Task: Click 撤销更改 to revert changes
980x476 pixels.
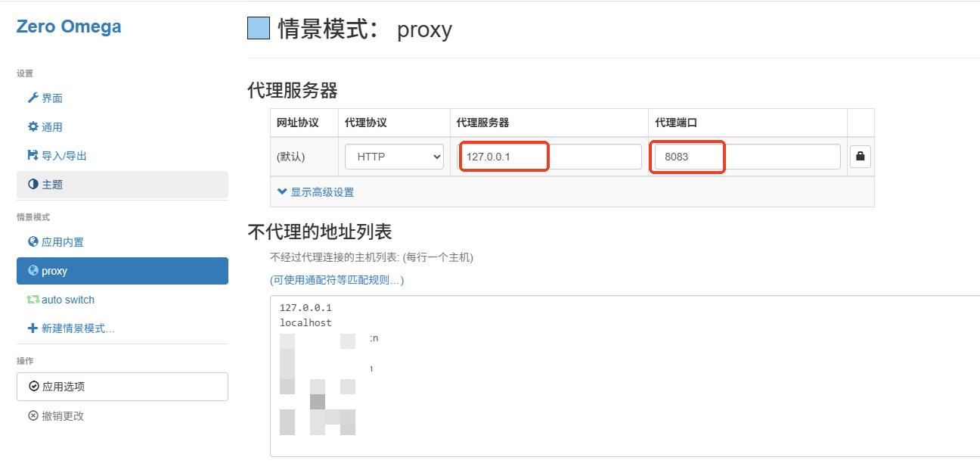Action: tap(62, 416)
